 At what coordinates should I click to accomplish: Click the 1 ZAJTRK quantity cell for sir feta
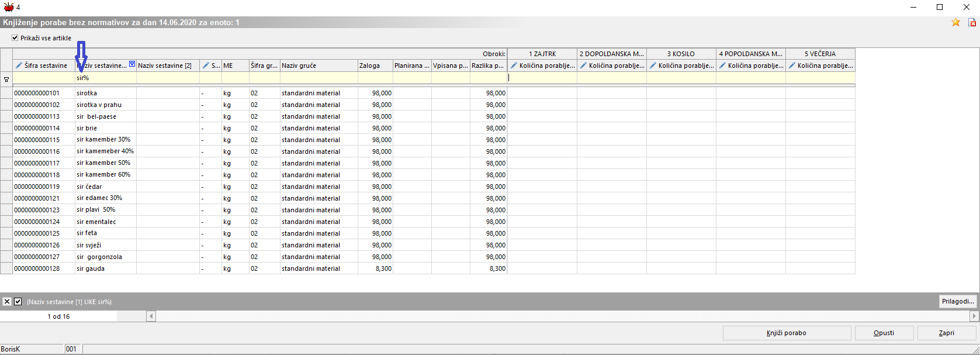tap(542, 233)
